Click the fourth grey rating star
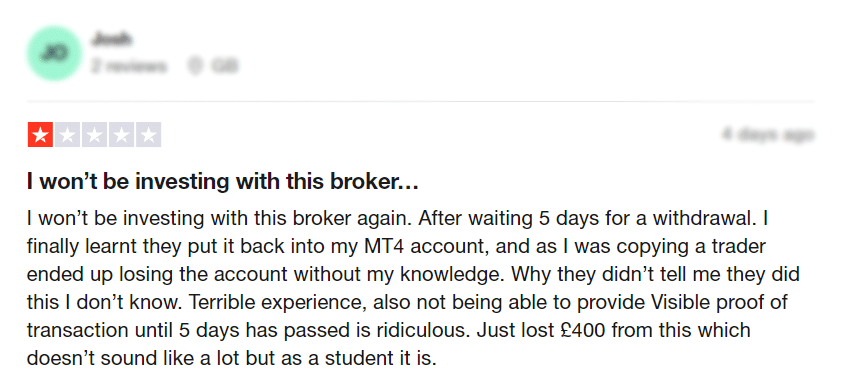 pyautogui.click(x=121, y=135)
